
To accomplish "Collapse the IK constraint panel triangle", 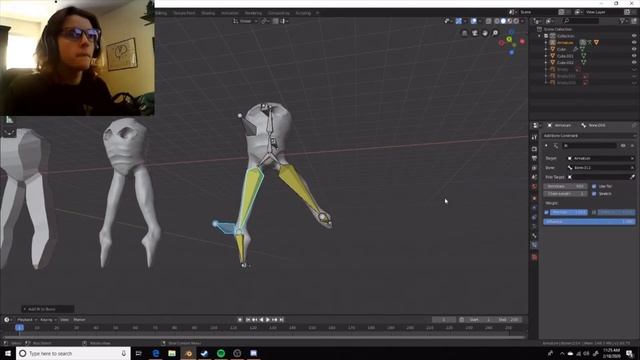I will click(x=547, y=146).
